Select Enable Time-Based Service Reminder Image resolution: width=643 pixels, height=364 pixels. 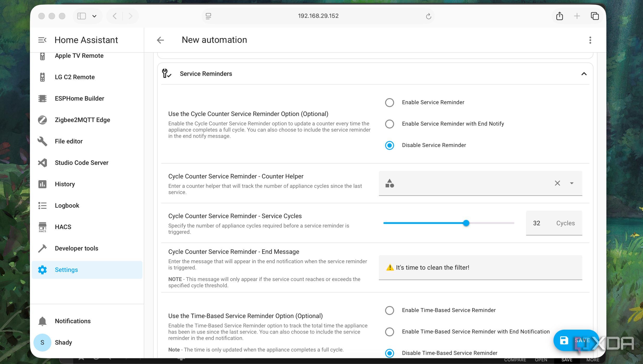click(389, 310)
